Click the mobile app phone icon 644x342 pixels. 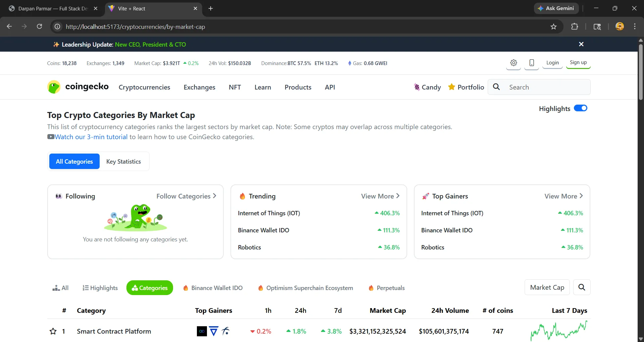[x=532, y=63]
